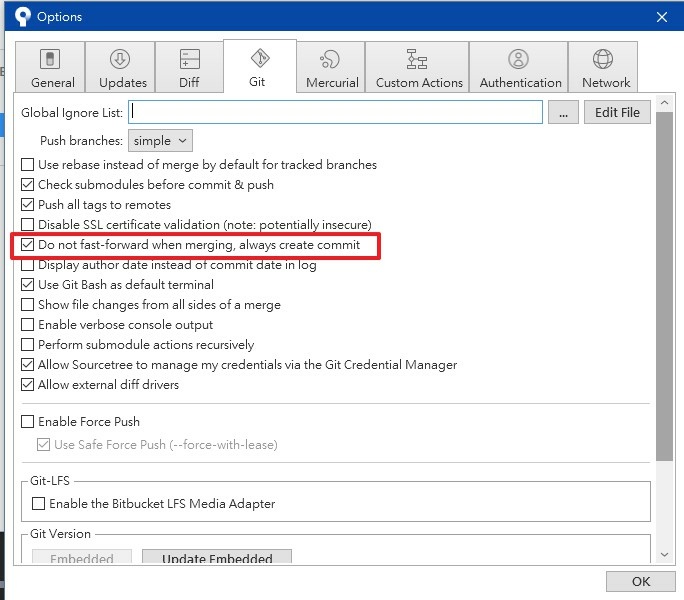Go to the Authentication tab
This screenshot has height=600, width=684.
[x=519, y=67]
